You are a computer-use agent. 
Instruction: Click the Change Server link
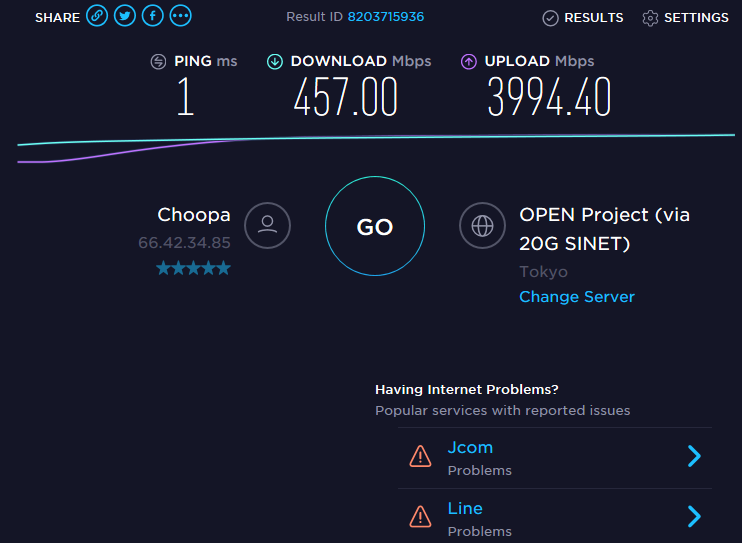pos(577,297)
